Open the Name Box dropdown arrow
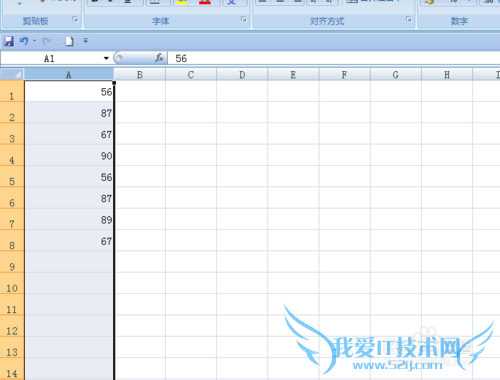The width and height of the screenshot is (500, 380). pyautogui.click(x=106, y=58)
